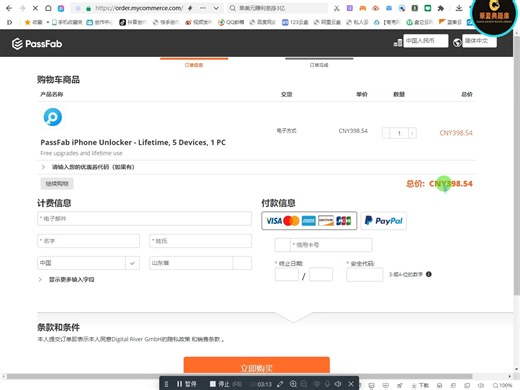Open the star favorites bookmark

(x=34, y=22)
